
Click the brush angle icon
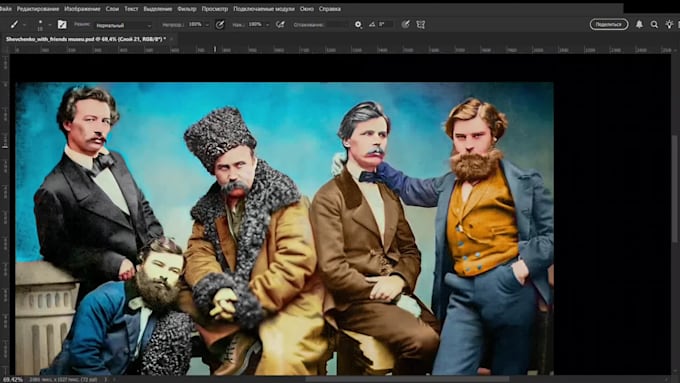372,25
